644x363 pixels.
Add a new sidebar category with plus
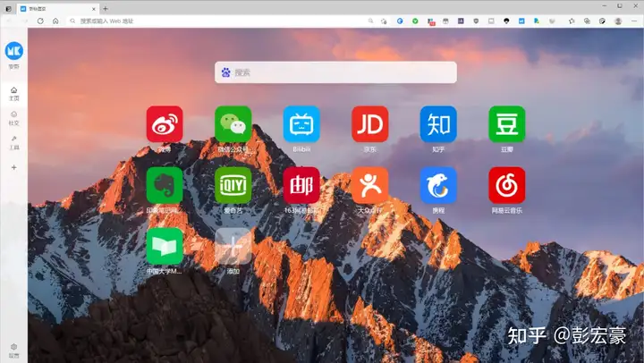(x=14, y=167)
